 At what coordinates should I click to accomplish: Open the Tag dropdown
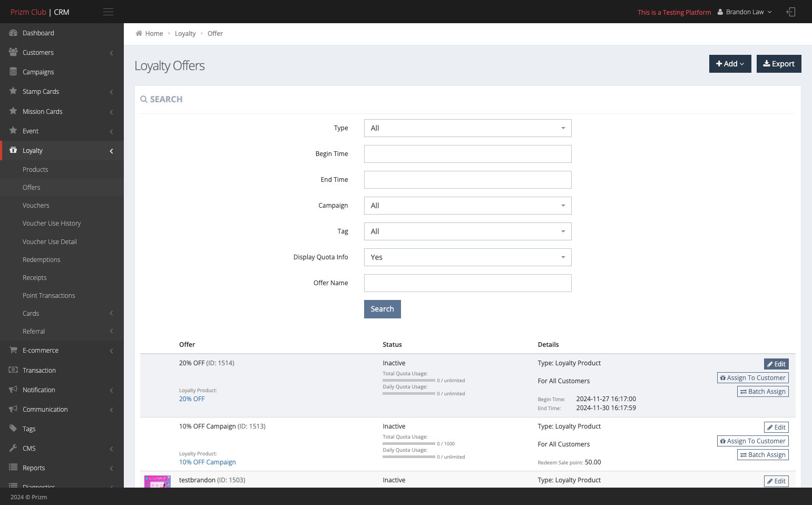(x=468, y=231)
